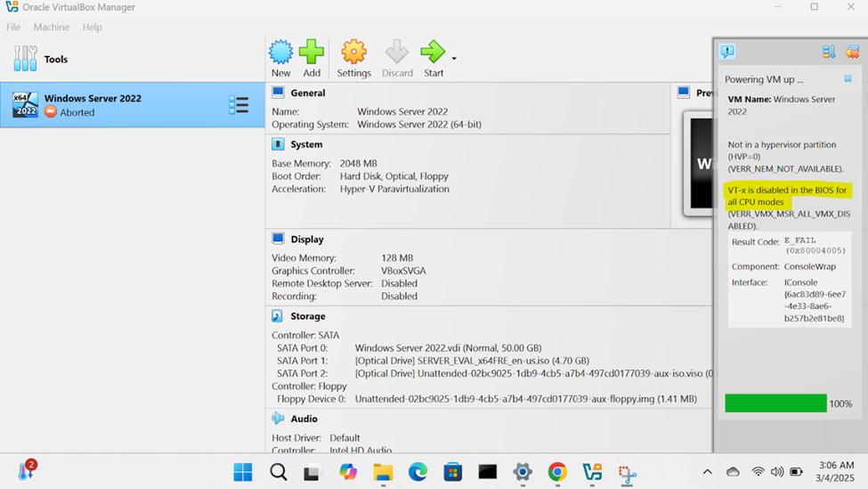Click the New virtual machine icon

280,52
